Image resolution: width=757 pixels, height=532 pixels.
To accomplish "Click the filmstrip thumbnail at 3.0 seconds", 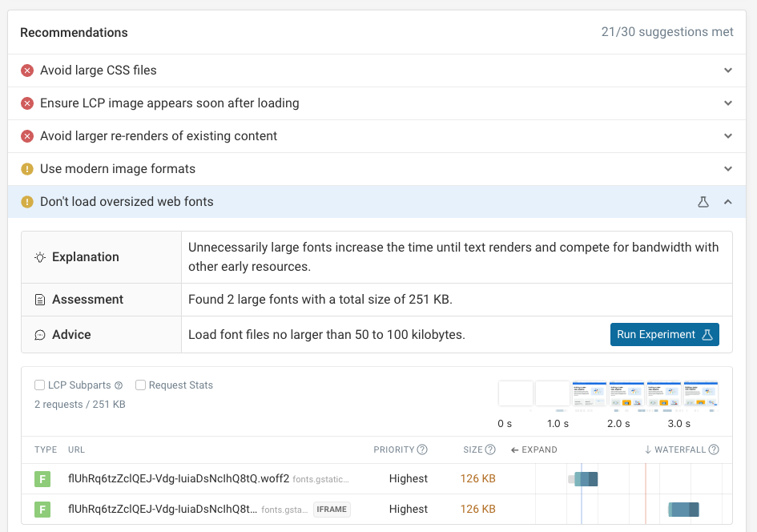I will pyautogui.click(x=699, y=394).
